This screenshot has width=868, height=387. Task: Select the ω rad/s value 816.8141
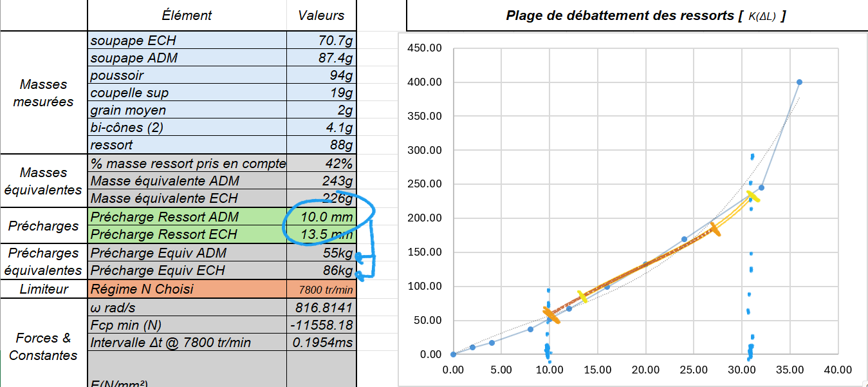point(322,307)
